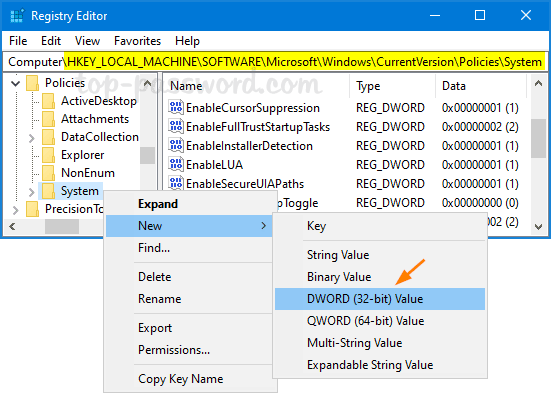Click the EnableLUA registry value icon

[176, 165]
